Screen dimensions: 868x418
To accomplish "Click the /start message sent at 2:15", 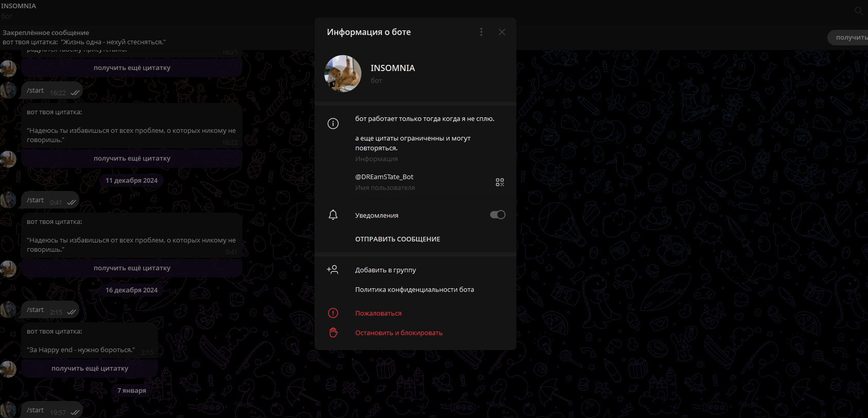I will [50, 310].
